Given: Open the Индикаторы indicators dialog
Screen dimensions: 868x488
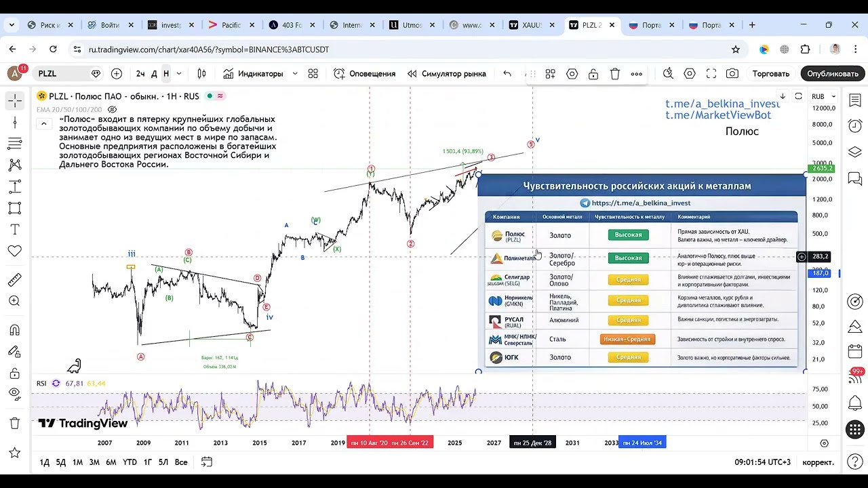Looking at the screenshot, I should click(252, 73).
